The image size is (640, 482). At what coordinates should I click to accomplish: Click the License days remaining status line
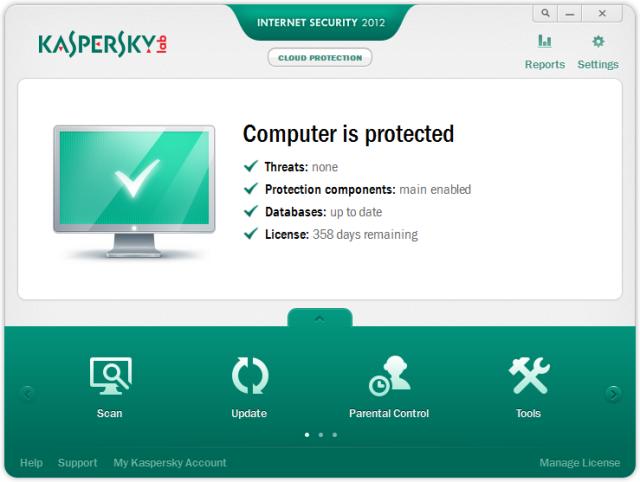331,234
